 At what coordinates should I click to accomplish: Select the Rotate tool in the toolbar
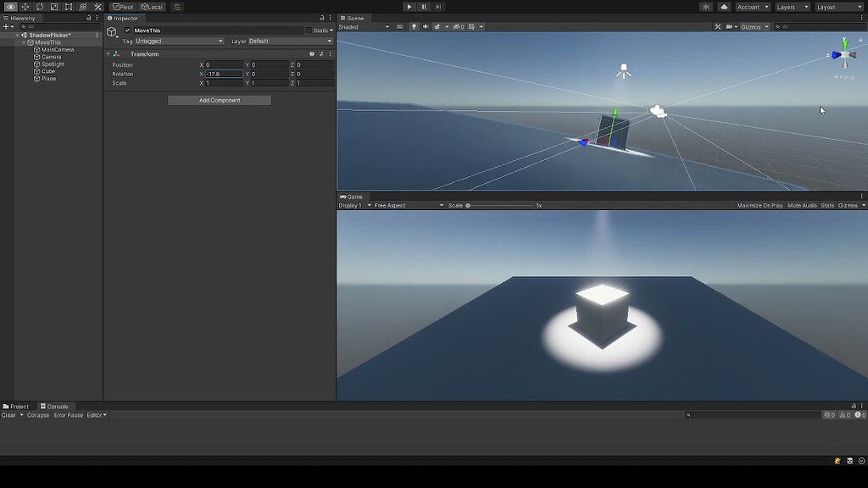(39, 7)
